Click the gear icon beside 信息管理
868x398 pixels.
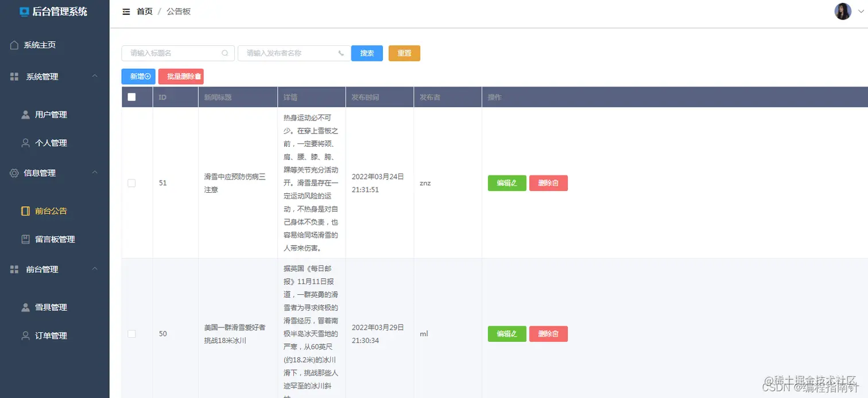pos(14,173)
